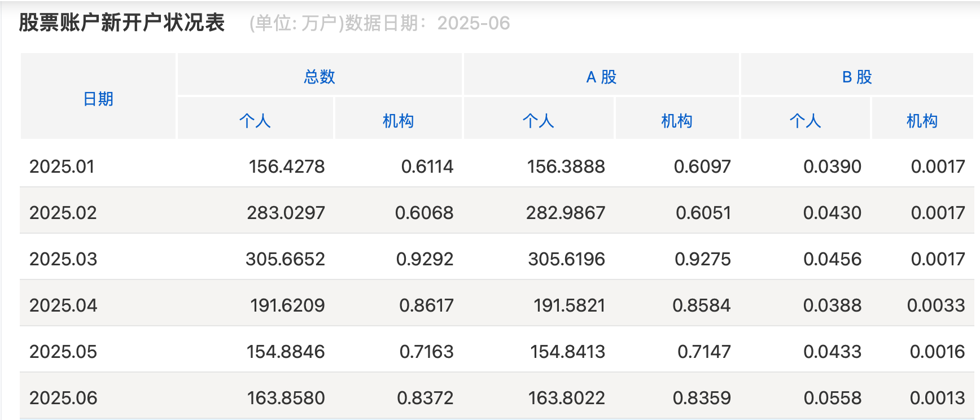This screenshot has height=420, width=980.
Task: Select date cell 2025.05
Action: pos(63,352)
